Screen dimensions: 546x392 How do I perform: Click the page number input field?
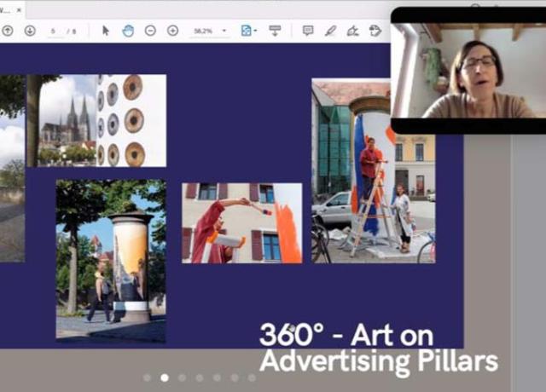[x=54, y=31]
